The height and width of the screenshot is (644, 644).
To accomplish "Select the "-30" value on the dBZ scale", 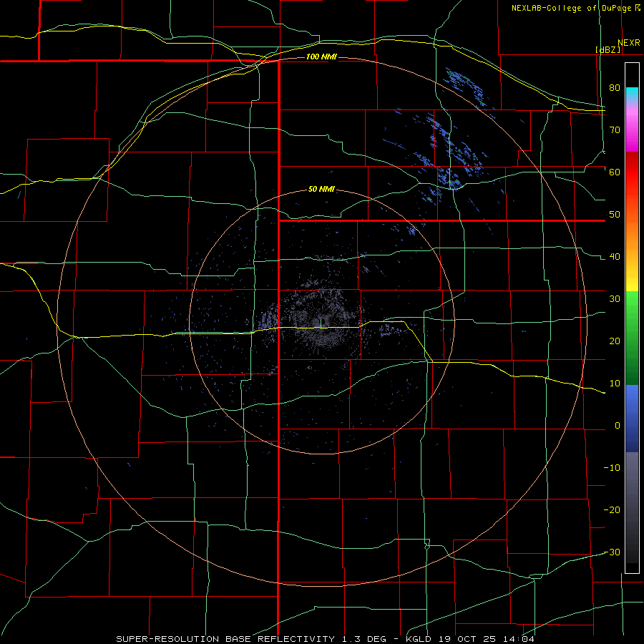I will (x=612, y=552).
